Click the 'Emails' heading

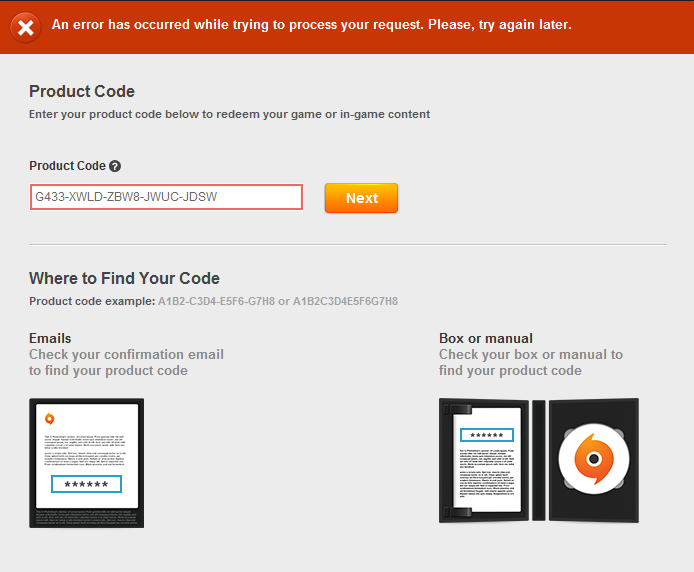50,338
